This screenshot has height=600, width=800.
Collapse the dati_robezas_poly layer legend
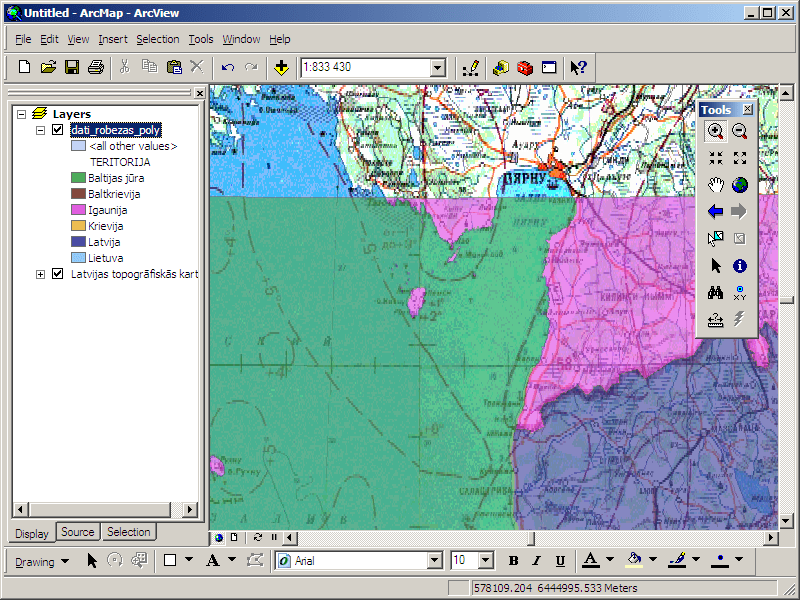click(x=40, y=130)
